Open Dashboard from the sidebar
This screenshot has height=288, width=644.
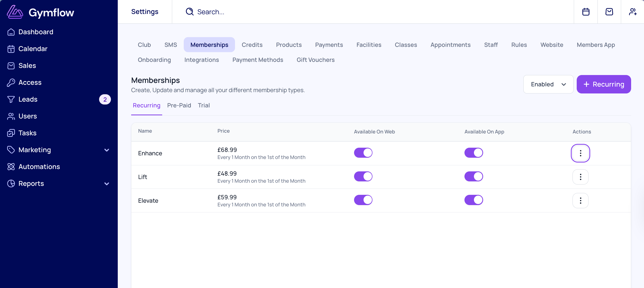click(x=36, y=32)
